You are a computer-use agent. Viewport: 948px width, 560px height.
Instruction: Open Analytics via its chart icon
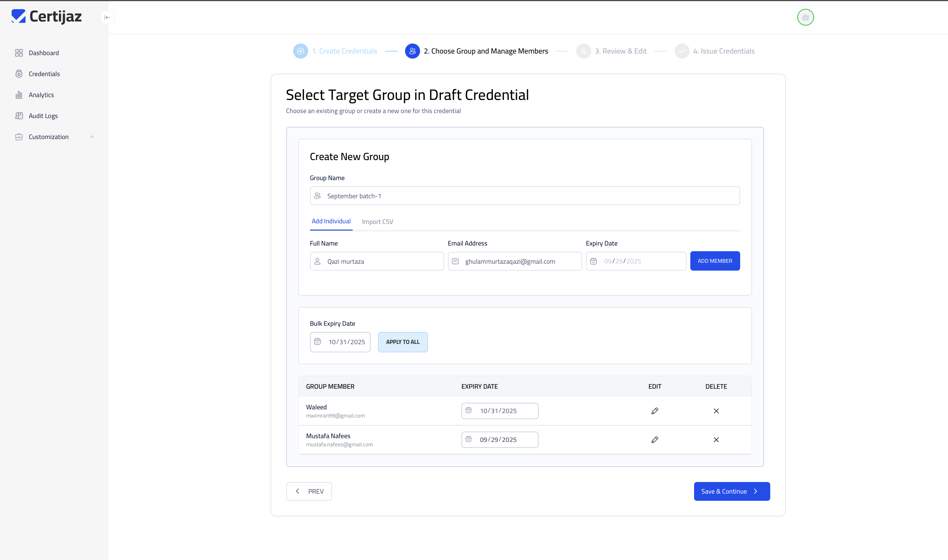[x=19, y=95]
